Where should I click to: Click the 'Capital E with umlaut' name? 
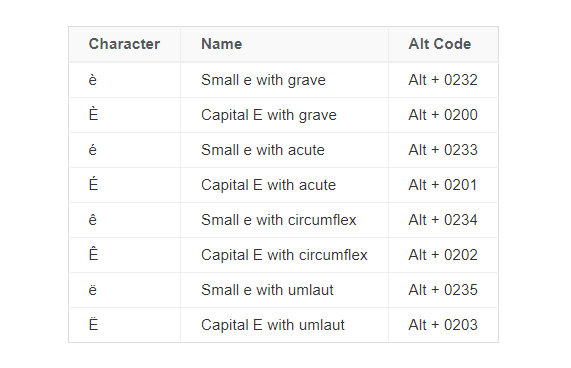(x=273, y=325)
